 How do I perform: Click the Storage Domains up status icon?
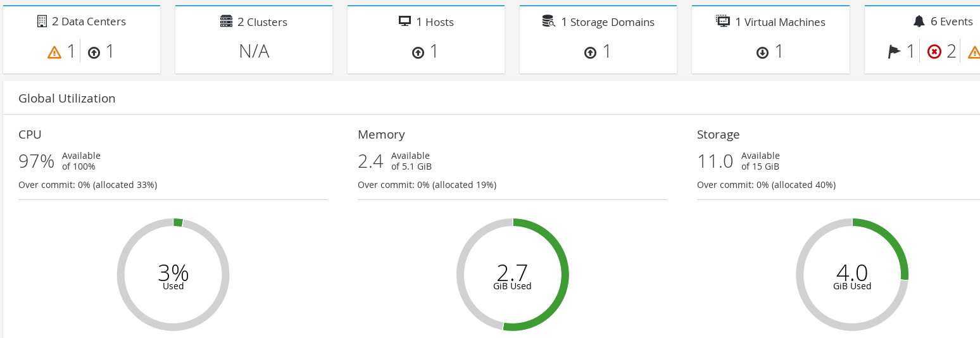pyautogui.click(x=590, y=53)
